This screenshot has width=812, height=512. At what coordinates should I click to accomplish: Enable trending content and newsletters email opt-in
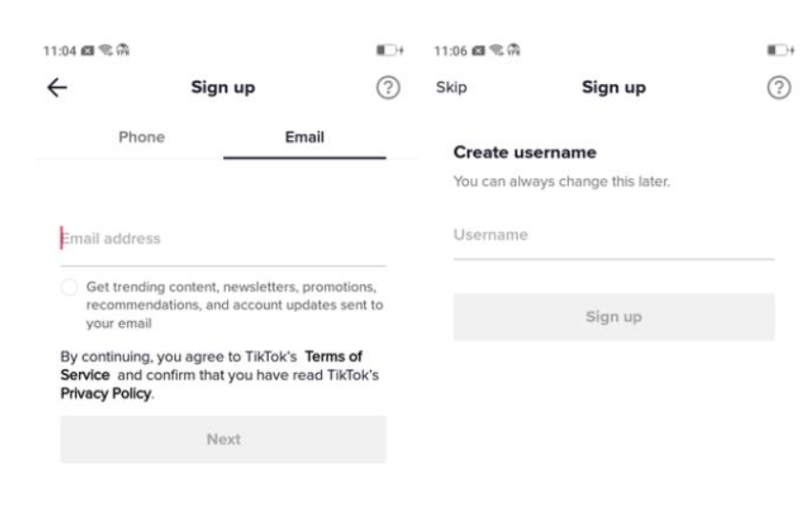click(69, 288)
